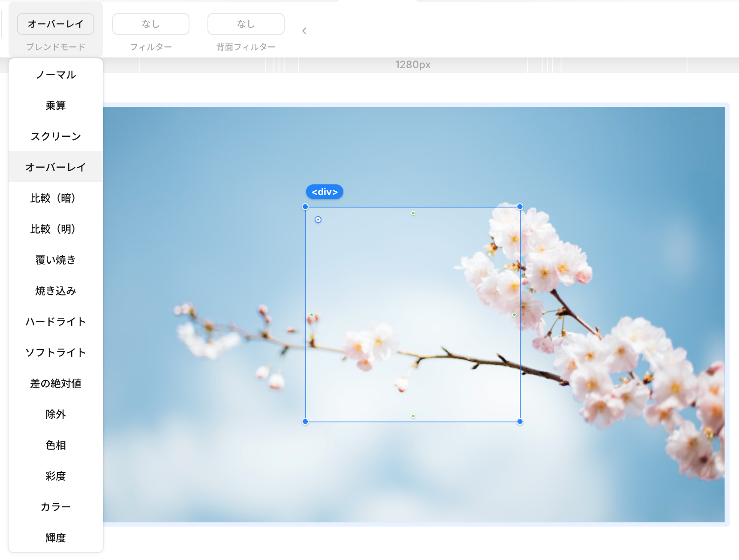Screen dimensions: 739x560
Task: Select 乗算 blend mode
Action: click(x=56, y=105)
